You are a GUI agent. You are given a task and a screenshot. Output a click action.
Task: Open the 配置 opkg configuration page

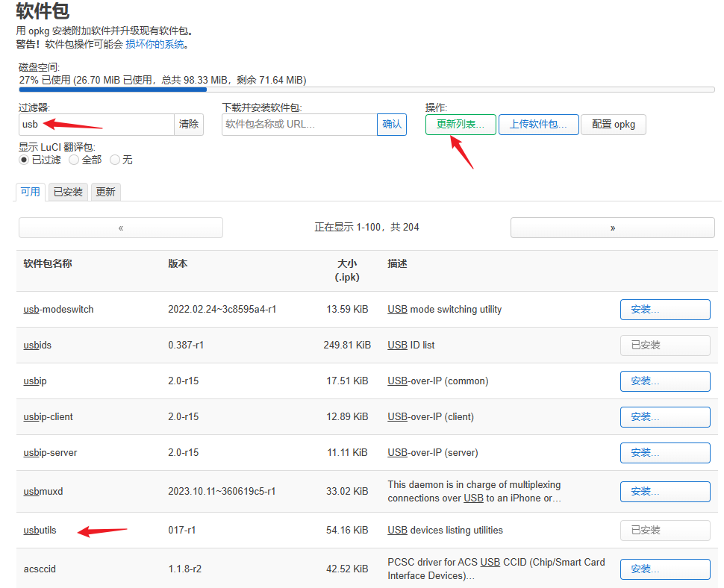tap(613, 125)
